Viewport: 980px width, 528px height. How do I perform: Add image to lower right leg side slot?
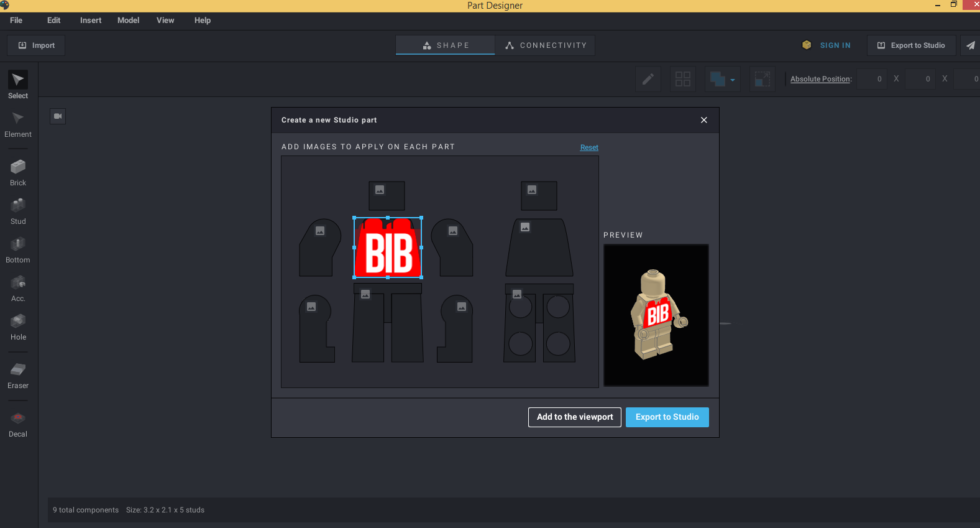pyautogui.click(x=462, y=307)
